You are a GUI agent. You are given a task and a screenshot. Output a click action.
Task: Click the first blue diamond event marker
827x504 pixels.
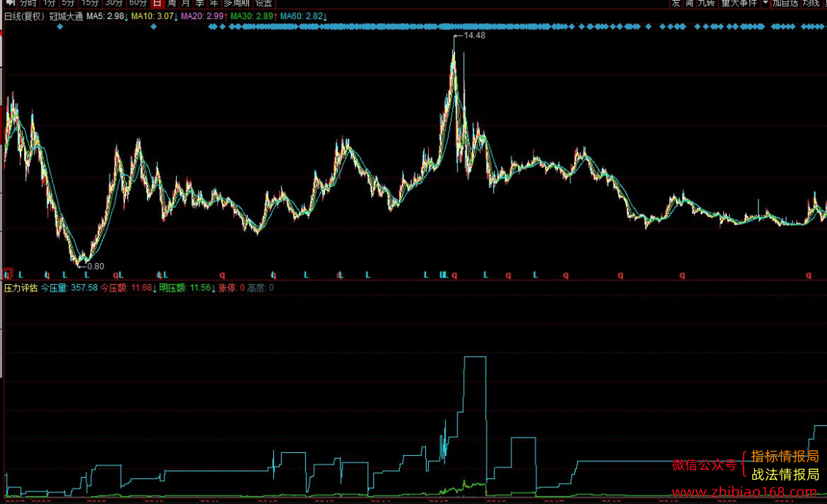tap(60, 26)
